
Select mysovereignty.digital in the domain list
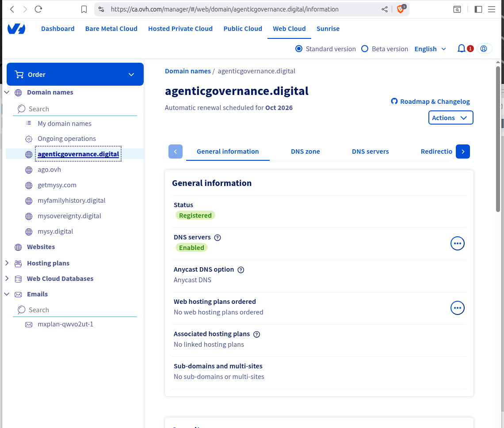click(69, 216)
